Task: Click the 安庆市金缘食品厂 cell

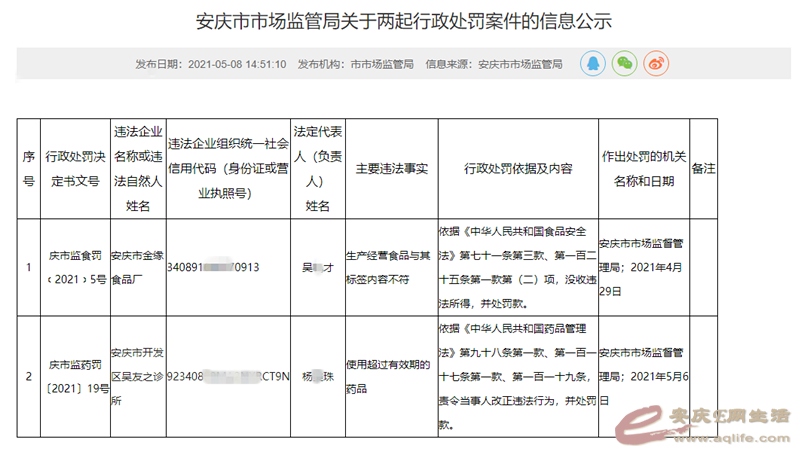Action: [x=138, y=267]
